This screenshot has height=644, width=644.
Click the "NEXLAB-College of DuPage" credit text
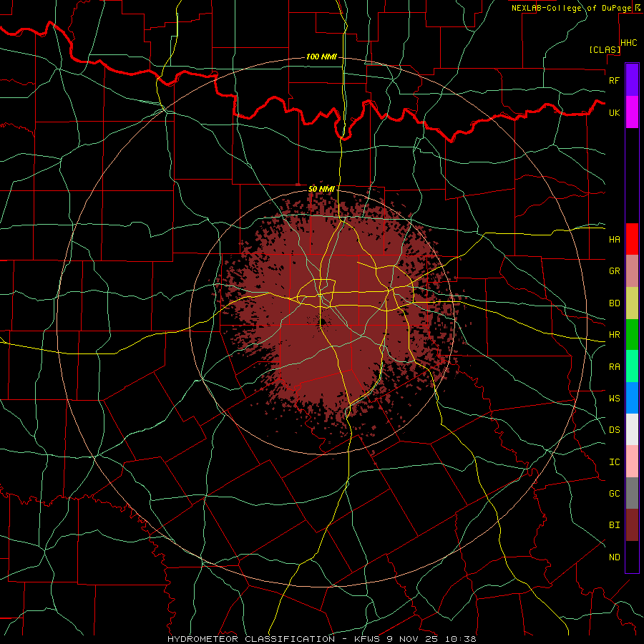click(x=571, y=8)
